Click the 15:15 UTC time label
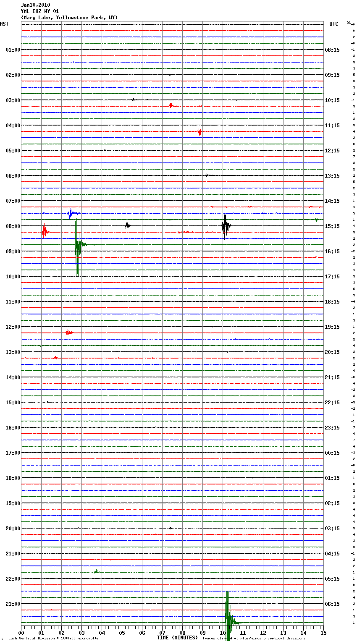Viewport: 357px width, 644px height. coord(332,226)
